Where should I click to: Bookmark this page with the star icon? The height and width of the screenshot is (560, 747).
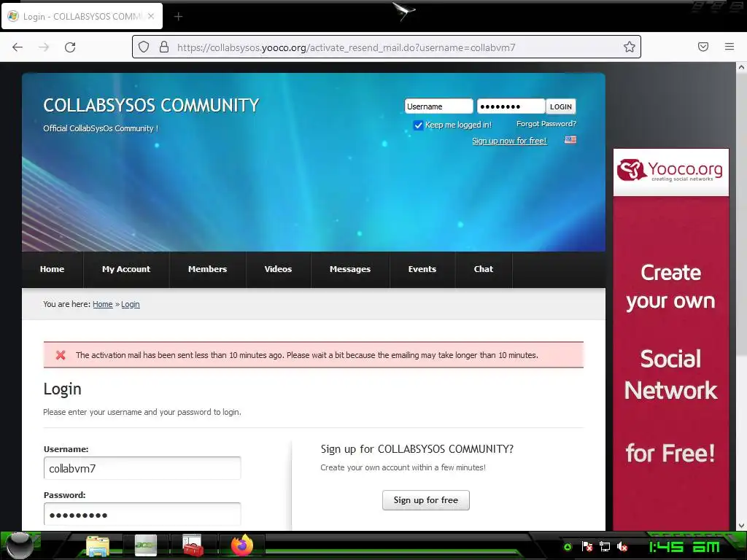tap(630, 47)
